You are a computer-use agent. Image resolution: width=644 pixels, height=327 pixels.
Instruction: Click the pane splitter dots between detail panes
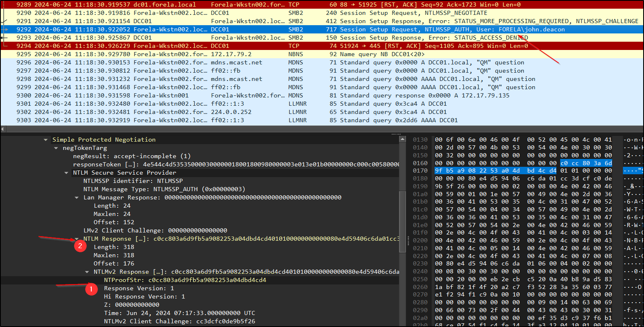point(397,133)
